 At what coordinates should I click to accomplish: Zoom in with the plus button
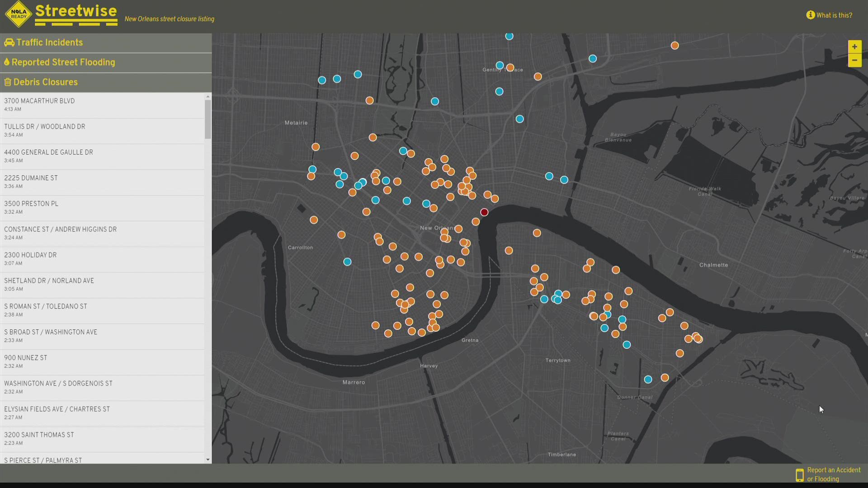[x=854, y=47]
